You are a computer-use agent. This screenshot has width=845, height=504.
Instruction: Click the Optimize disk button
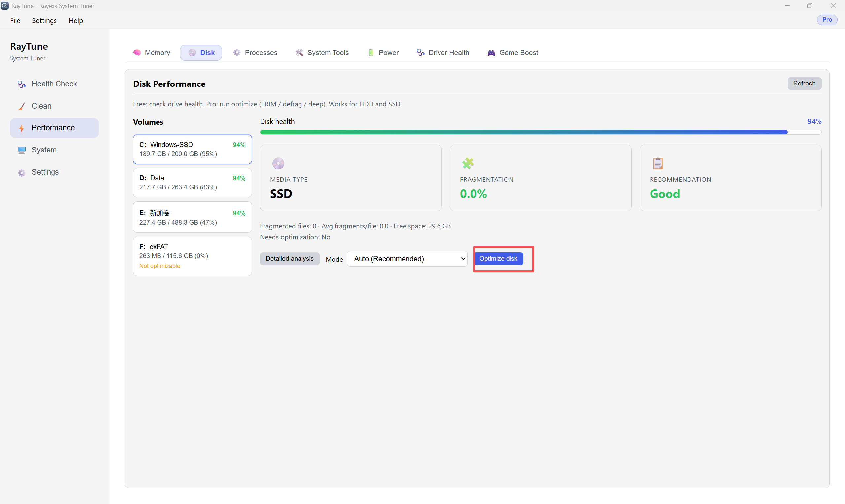(498, 259)
